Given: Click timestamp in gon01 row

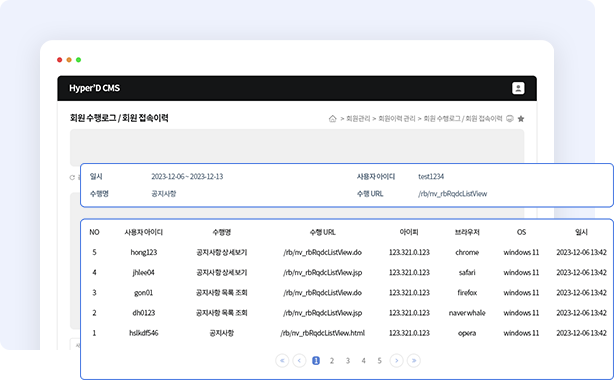Looking at the screenshot, I should (x=581, y=293).
